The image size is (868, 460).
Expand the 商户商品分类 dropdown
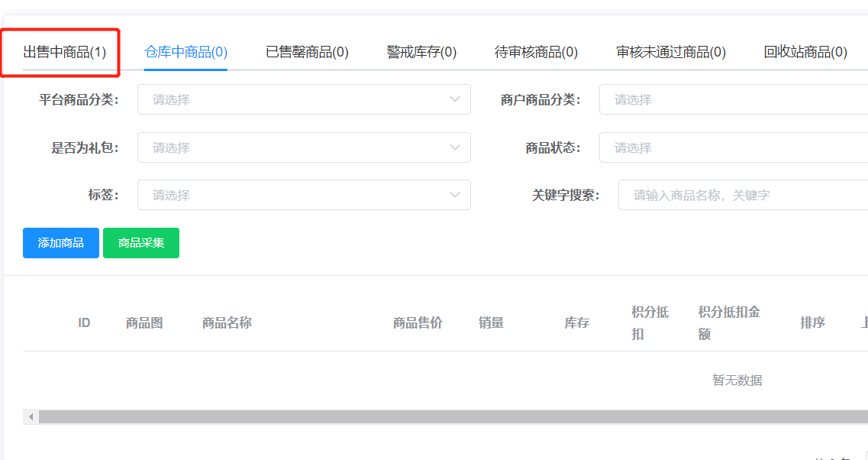click(x=733, y=99)
